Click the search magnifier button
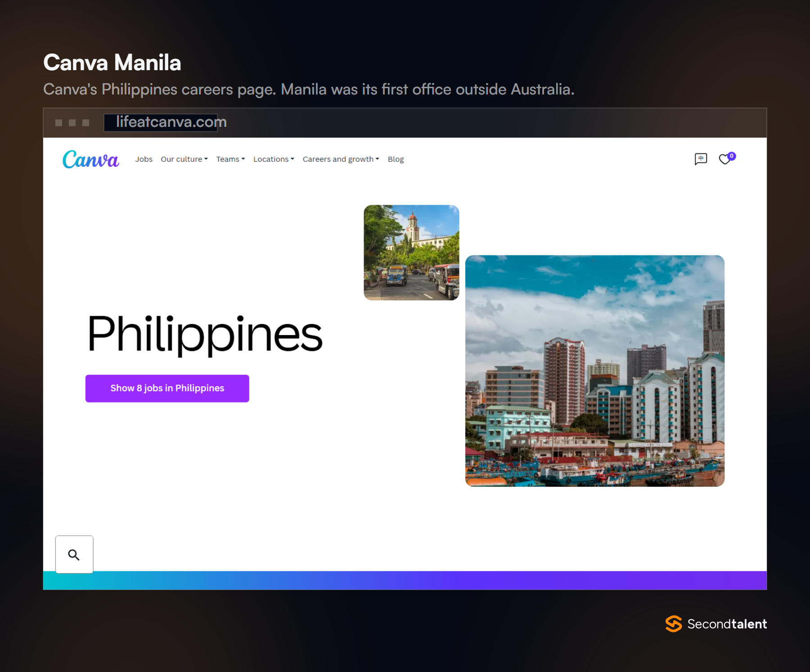 click(74, 554)
